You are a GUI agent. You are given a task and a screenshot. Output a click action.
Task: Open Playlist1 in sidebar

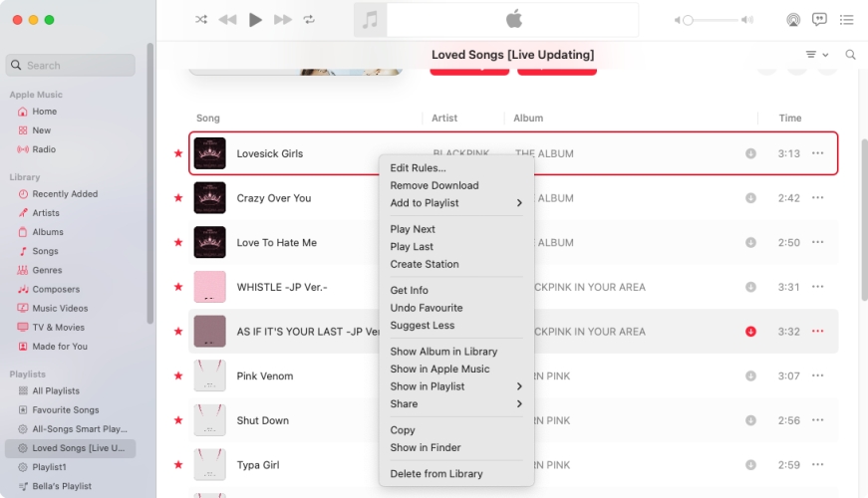point(49,467)
